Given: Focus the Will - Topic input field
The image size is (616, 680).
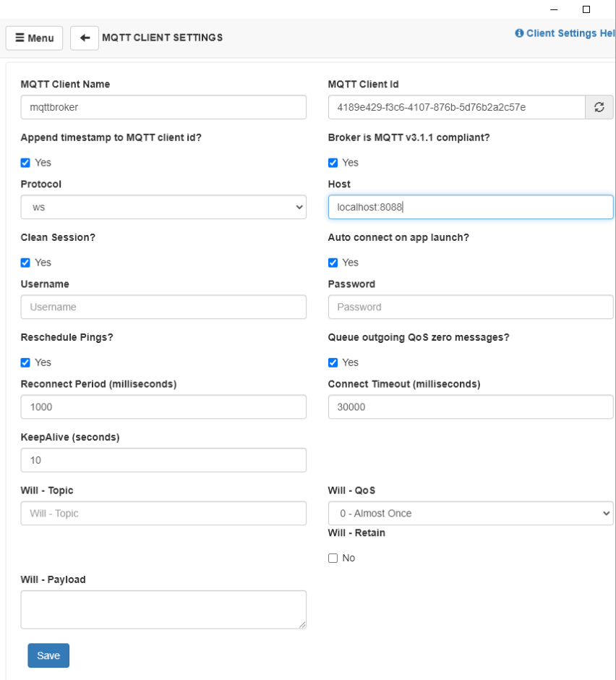Looking at the screenshot, I should (x=163, y=514).
